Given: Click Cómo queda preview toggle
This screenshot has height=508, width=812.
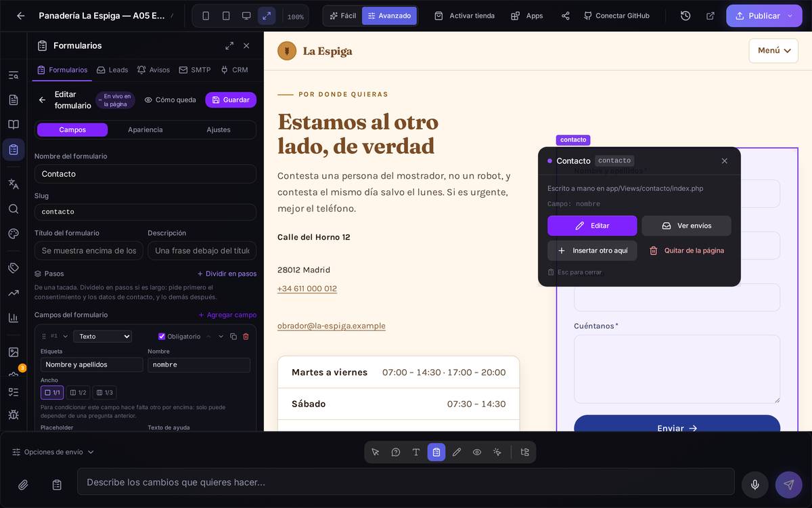Looking at the screenshot, I should tap(170, 100).
